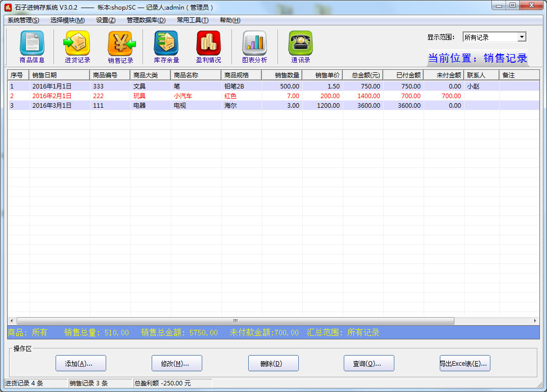The image size is (547, 392).
Task: Click the horizontal scrollbar thumb
Action: click(x=236, y=321)
